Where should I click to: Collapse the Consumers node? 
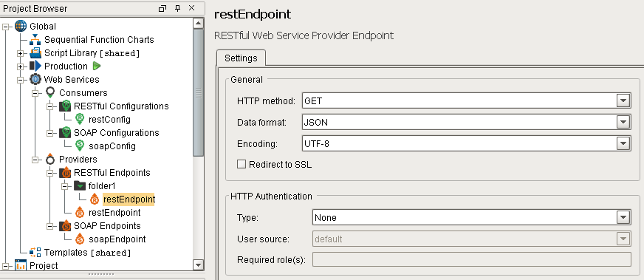tap(35, 93)
